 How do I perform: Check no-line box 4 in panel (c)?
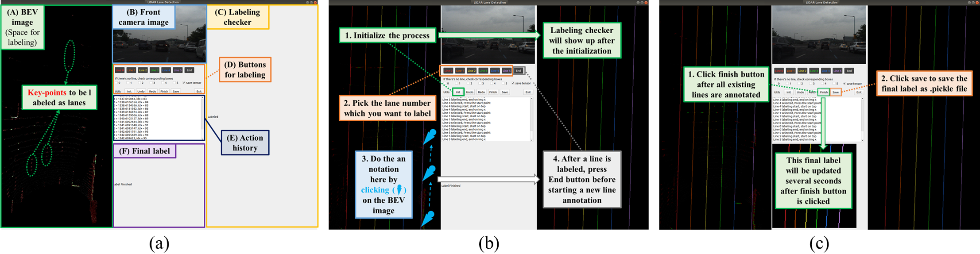coord(822,84)
